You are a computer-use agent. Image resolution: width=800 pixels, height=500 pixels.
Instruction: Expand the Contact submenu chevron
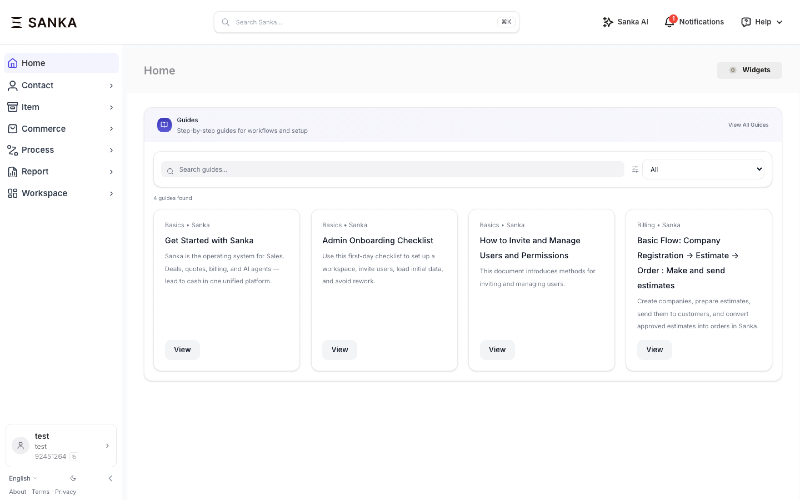click(111, 86)
